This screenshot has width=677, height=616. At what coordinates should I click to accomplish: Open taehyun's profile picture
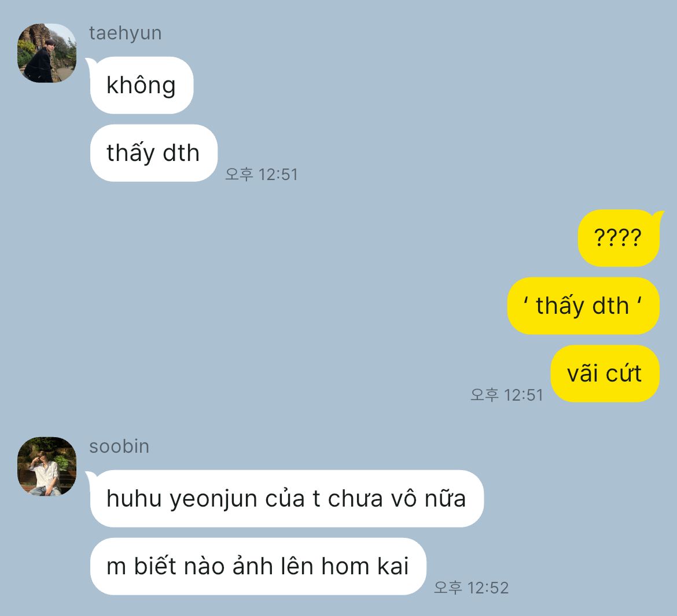(47, 53)
